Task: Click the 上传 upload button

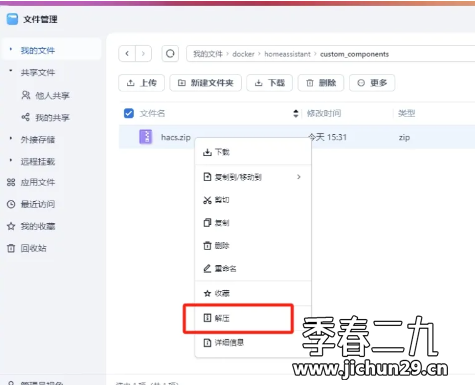Action: pos(141,83)
